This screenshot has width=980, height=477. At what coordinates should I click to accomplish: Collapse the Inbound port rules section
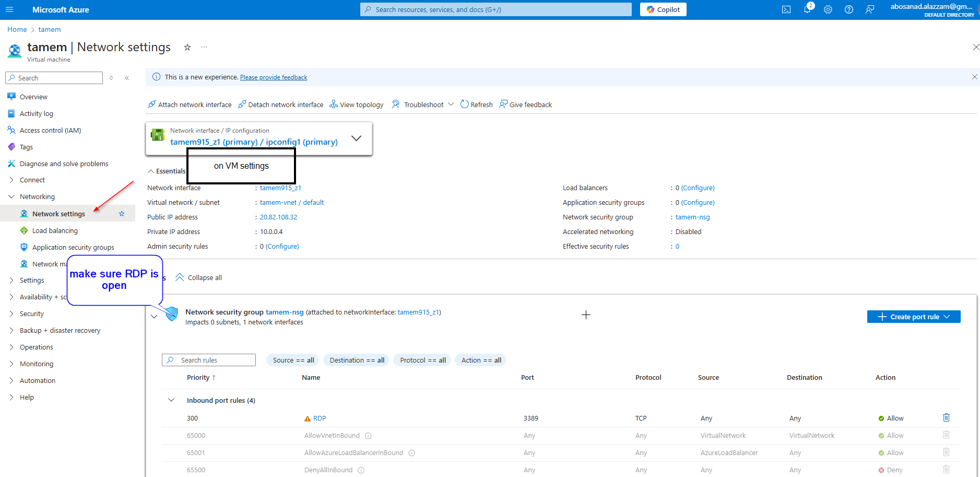[171, 400]
